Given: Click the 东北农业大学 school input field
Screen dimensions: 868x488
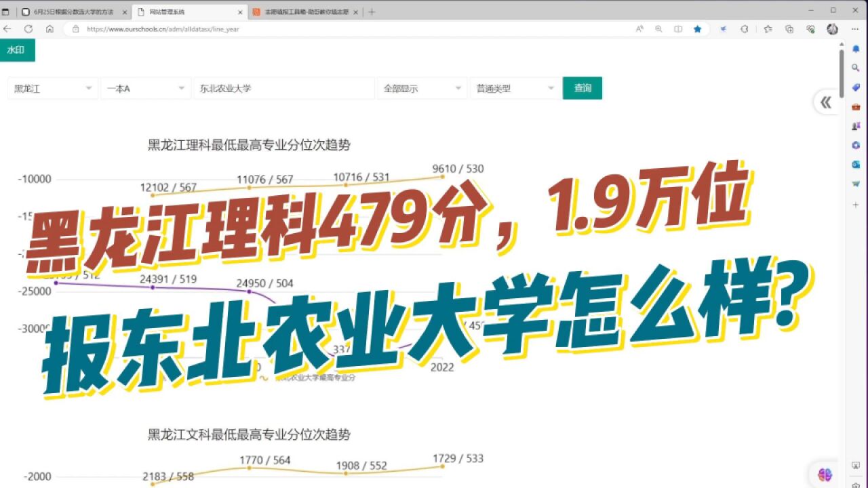Looking at the screenshot, I should click(284, 88).
